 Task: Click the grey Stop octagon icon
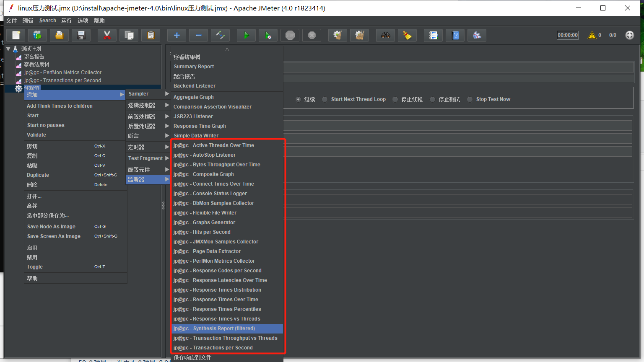290,36
